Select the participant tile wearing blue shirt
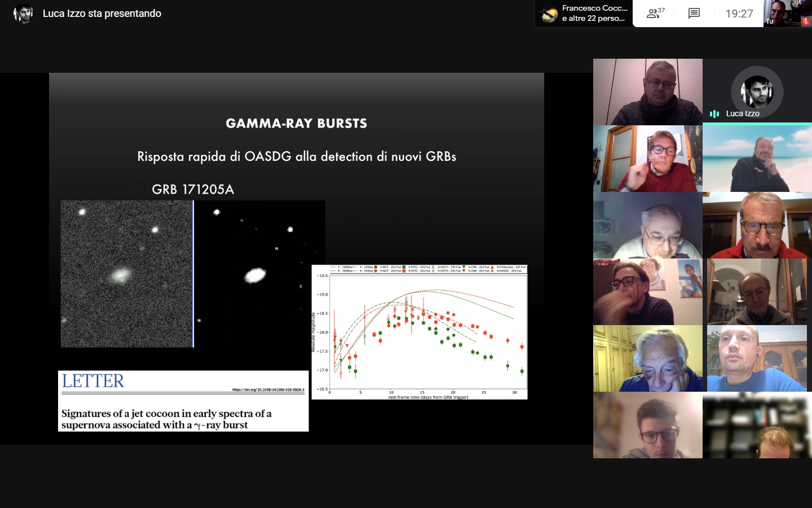The height and width of the screenshot is (508, 812). click(757, 358)
